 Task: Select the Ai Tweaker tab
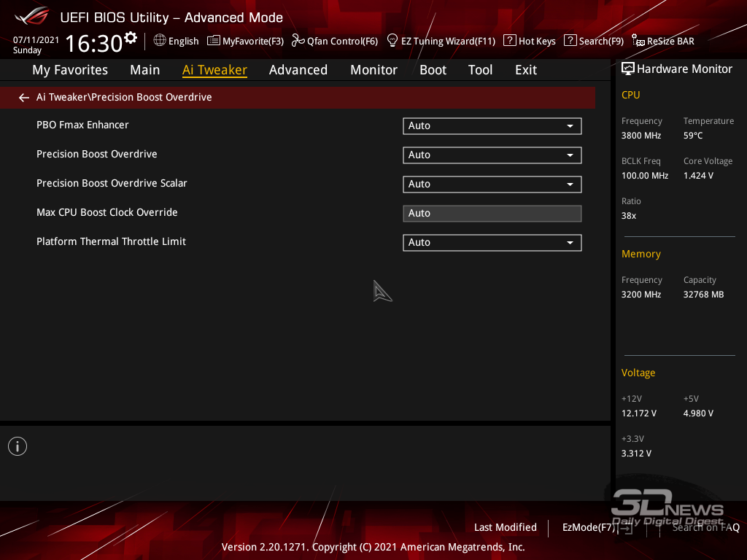(x=214, y=70)
